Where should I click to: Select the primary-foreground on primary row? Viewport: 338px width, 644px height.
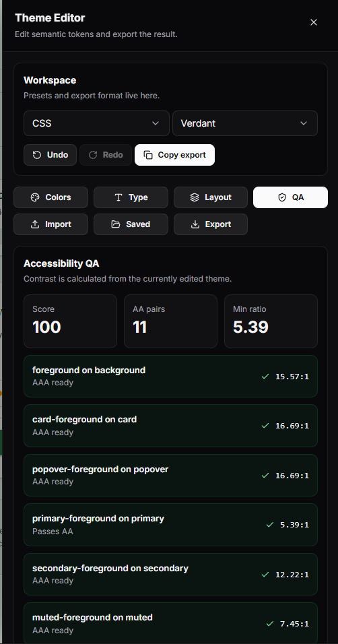170,525
